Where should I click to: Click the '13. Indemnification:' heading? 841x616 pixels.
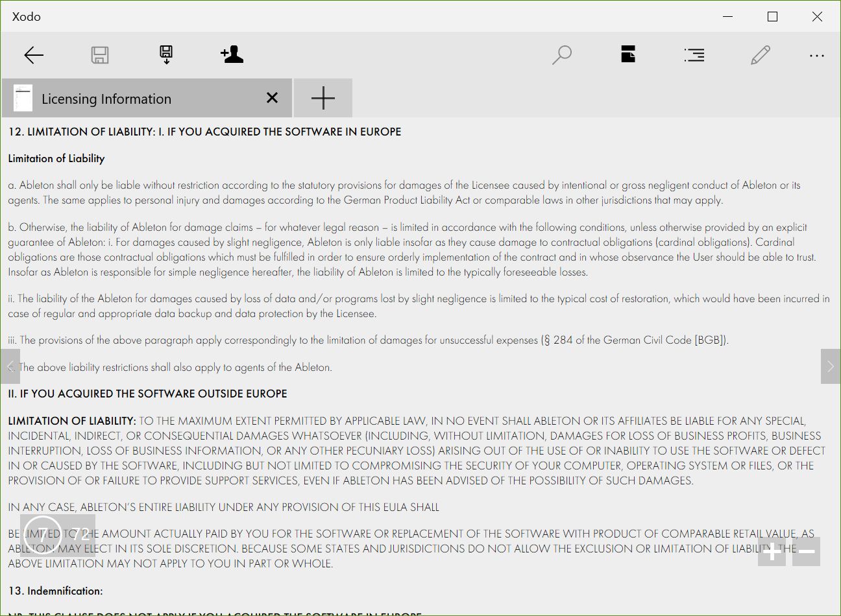(x=56, y=591)
